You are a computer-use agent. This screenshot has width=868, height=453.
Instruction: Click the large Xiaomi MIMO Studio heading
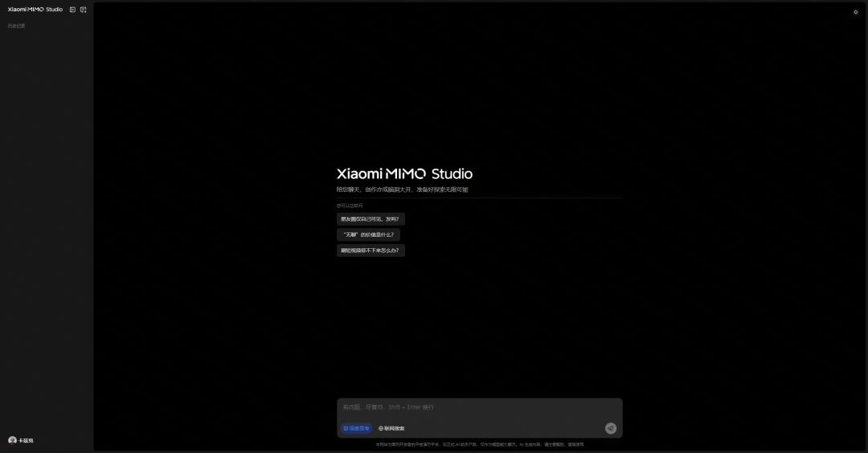pyautogui.click(x=404, y=173)
